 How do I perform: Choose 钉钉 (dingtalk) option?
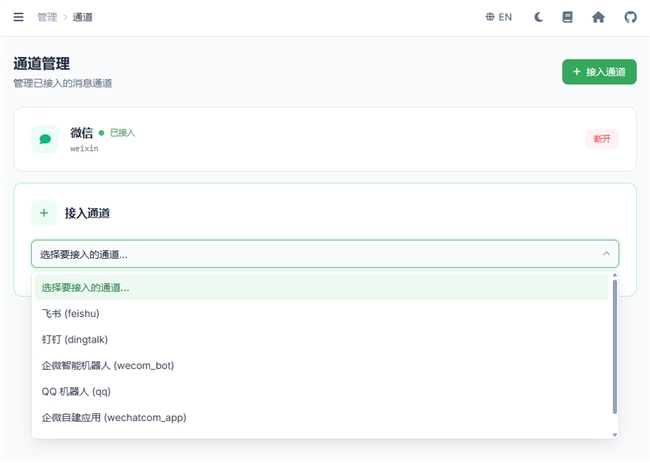click(x=74, y=339)
